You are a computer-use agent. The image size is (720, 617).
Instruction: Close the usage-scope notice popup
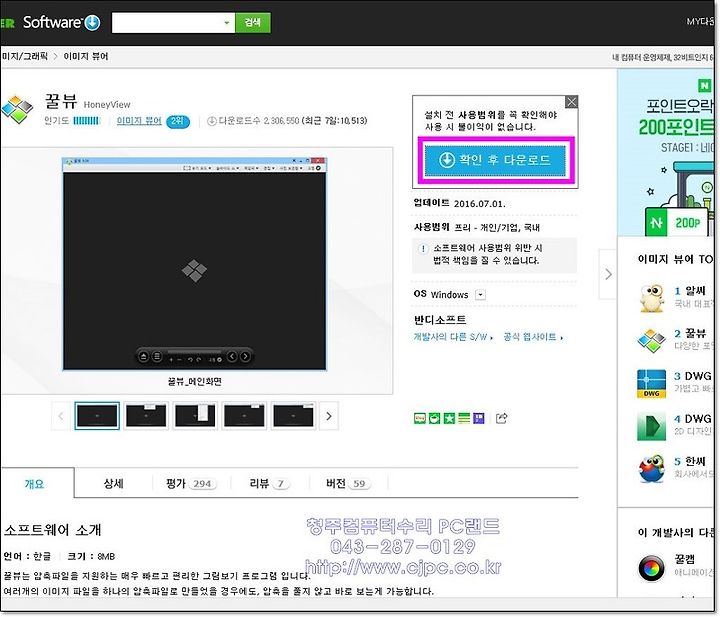tap(571, 102)
